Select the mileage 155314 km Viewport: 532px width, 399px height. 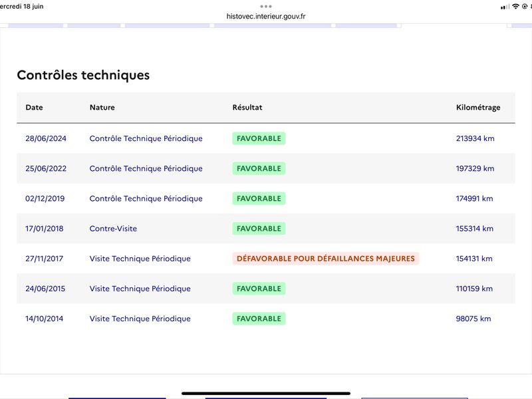click(x=475, y=229)
